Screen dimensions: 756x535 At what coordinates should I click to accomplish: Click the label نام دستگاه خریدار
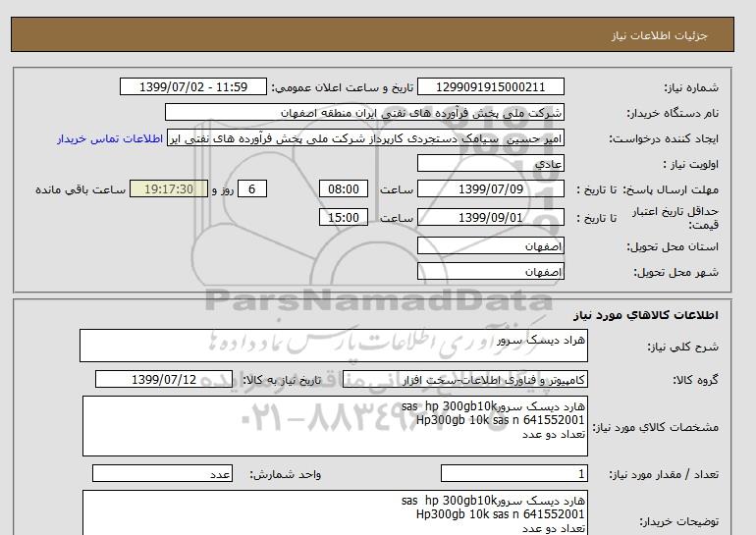coord(673,113)
